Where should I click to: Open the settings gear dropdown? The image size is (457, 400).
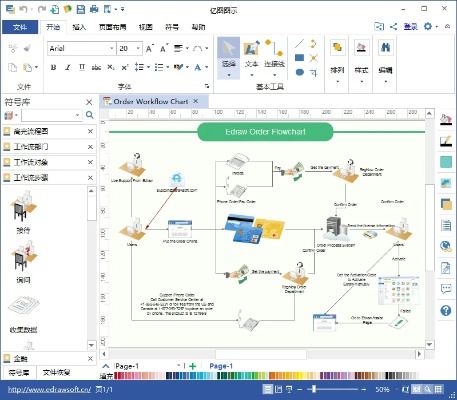pyautogui.click(x=436, y=26)
